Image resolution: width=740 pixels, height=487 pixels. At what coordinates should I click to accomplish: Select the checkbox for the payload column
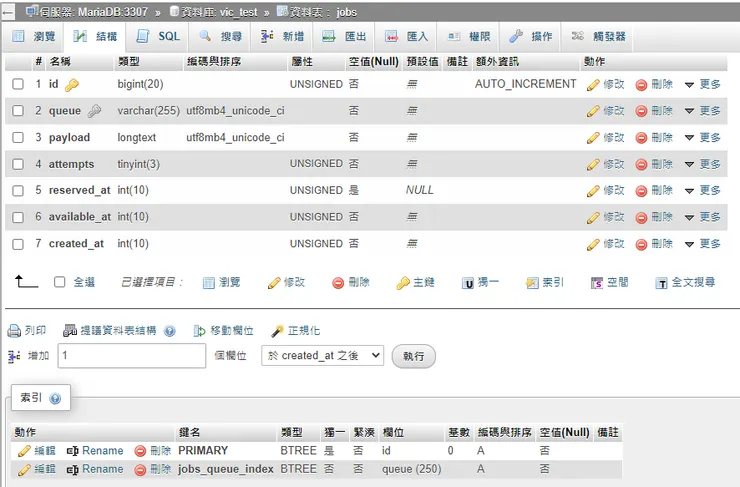pyautogui.click(x=18, y=137)
